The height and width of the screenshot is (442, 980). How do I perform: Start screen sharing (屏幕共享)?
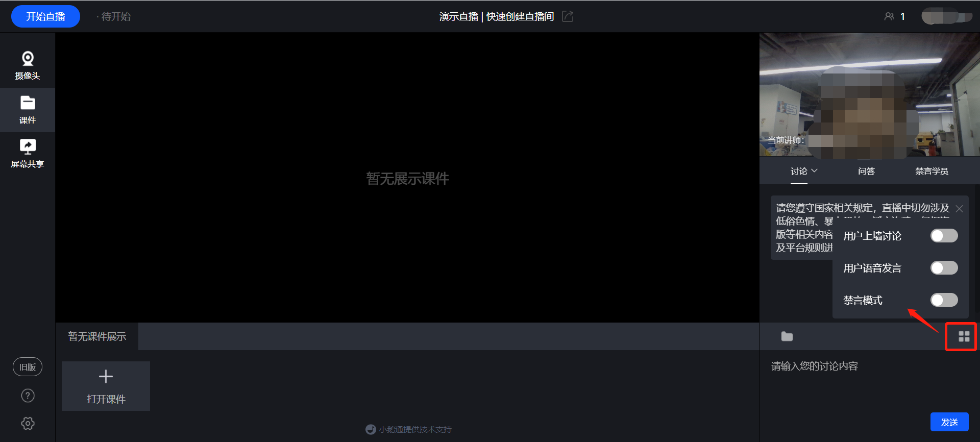tap(28, 154)
